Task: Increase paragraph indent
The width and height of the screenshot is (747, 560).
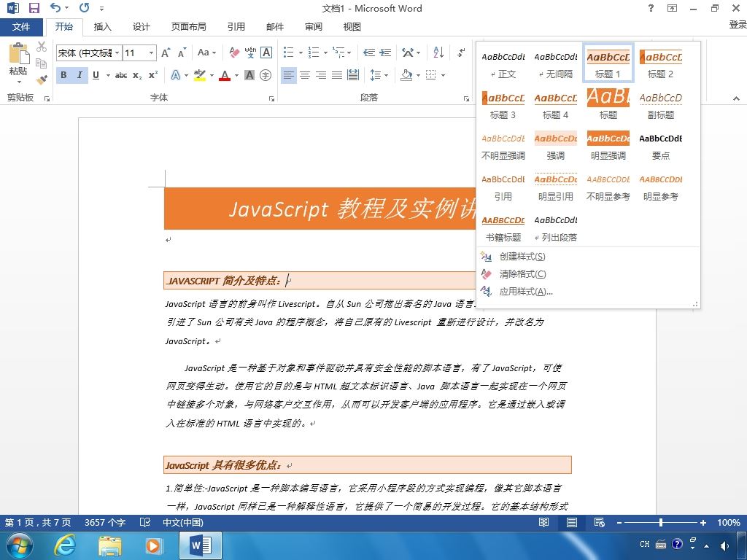Action: (x=385, y=52)
